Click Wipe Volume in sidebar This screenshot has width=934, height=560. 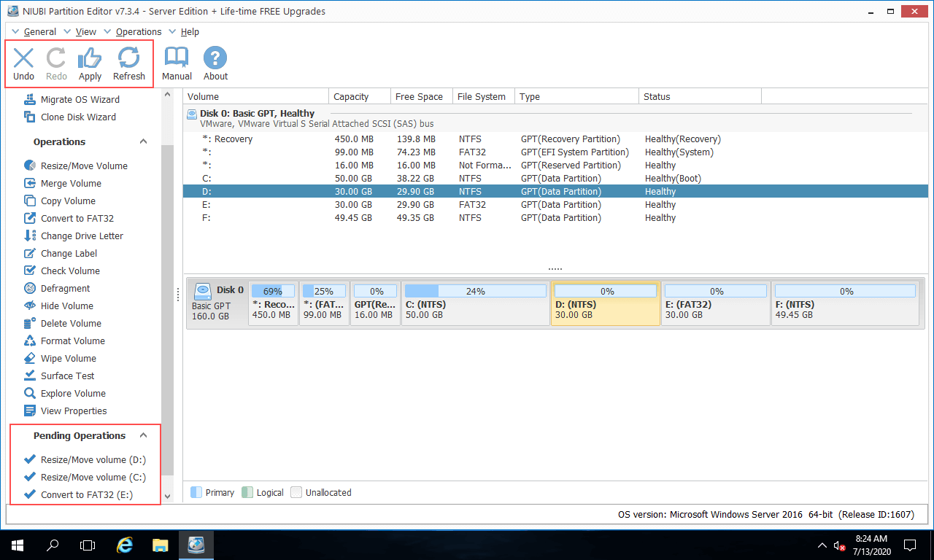coord(68,358)
